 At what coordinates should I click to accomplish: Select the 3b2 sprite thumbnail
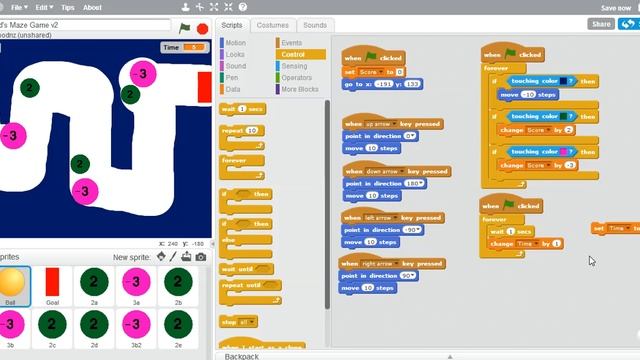(x=136, y=329)
